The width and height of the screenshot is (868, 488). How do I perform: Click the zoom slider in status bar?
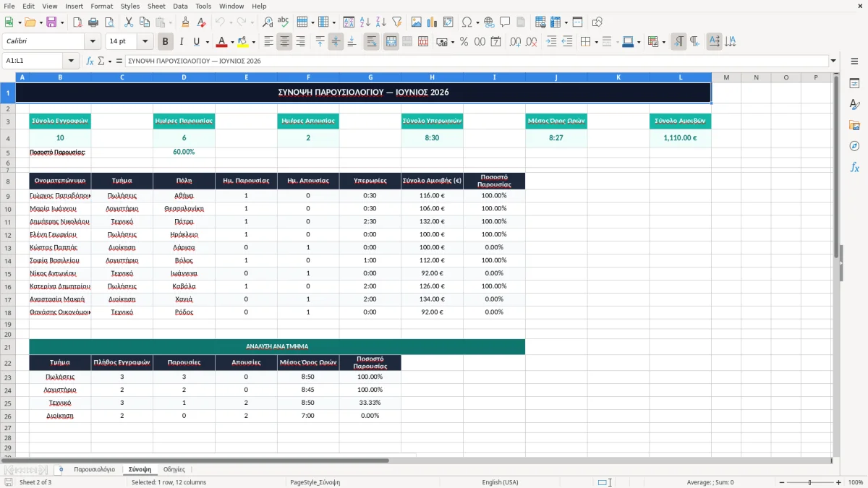point(809,482)
